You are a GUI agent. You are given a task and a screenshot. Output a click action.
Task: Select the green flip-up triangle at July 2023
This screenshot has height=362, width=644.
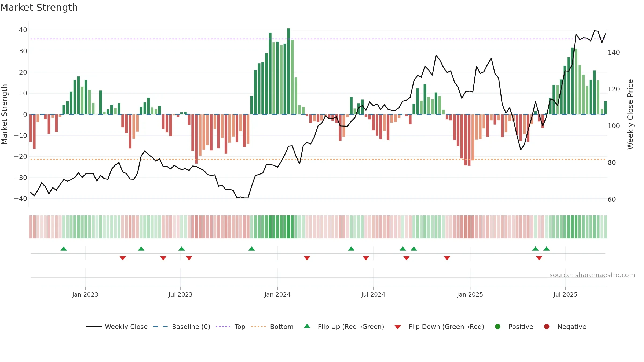182,249
